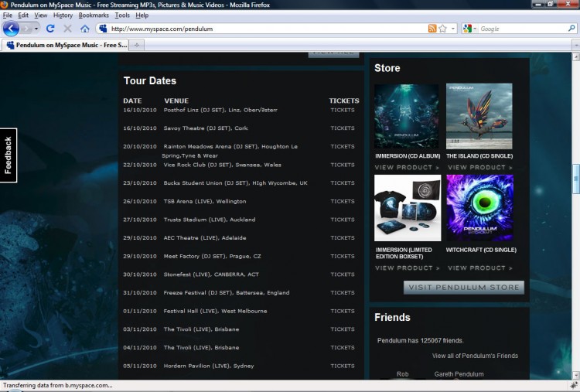Open View all of Pendulum's Friends link
Image resolution: width=580 pixels, height=392 pixels.
pos(475,356)
